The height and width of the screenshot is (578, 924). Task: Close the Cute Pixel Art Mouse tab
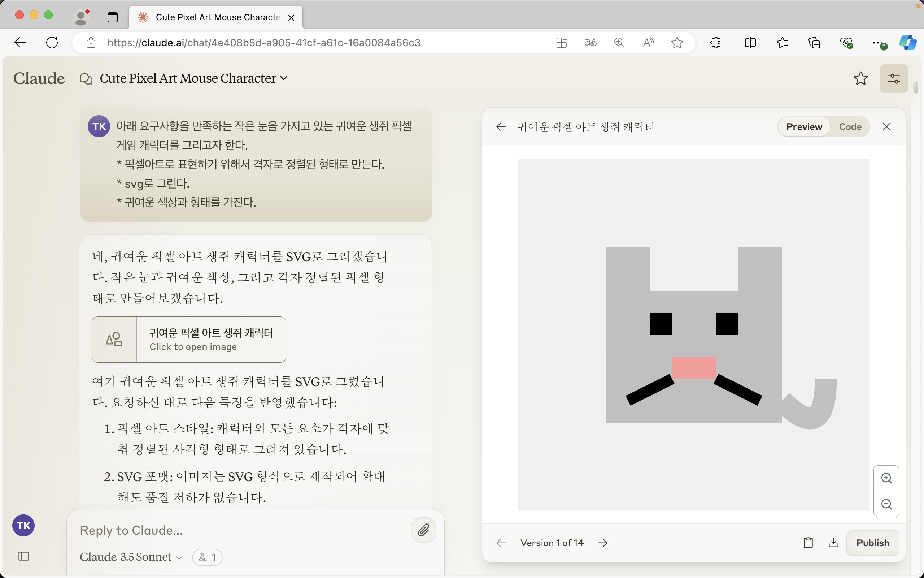point(291,18)
